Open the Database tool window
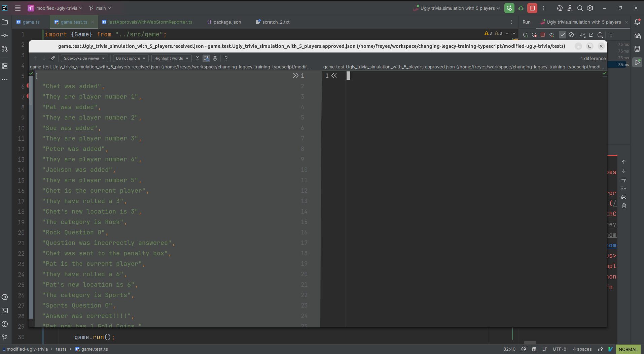This screenshot has width=644, height=354. pos(637,49)
